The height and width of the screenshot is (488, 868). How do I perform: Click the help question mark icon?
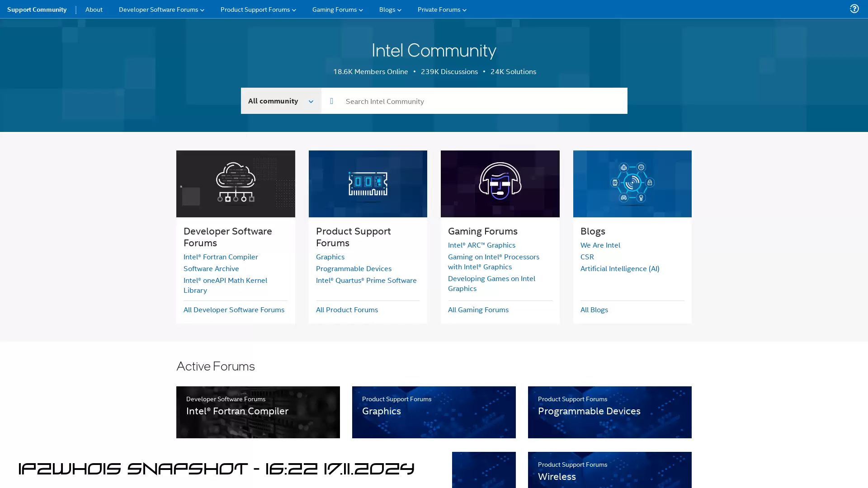pos(854,9)
